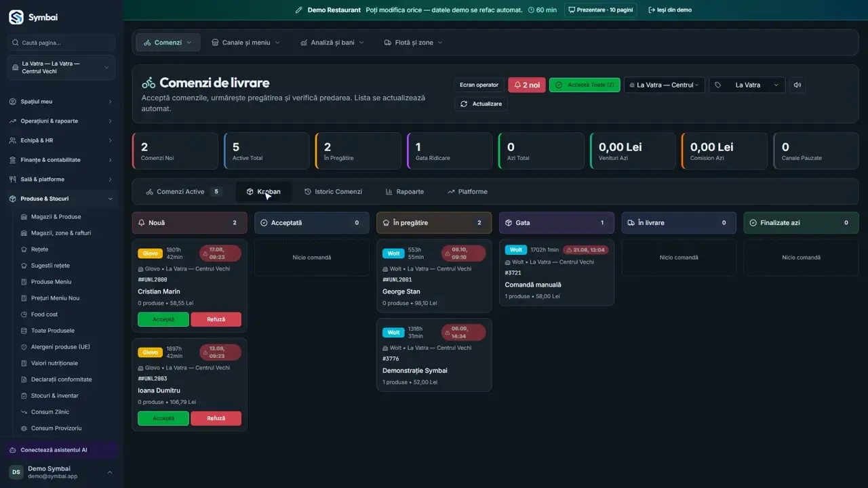Click the DS user avatar
This screenshot has height=488, width=868.
(x=16, y=472)
